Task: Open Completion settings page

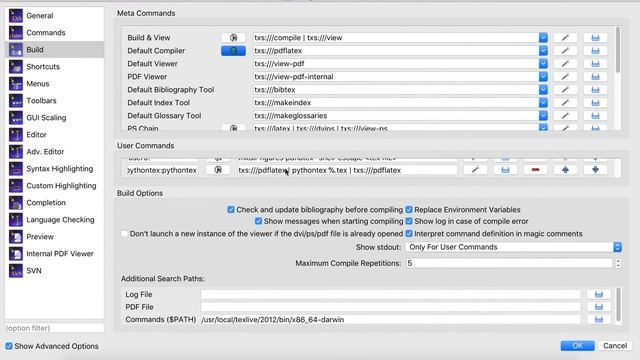Action: pos(54,202)
